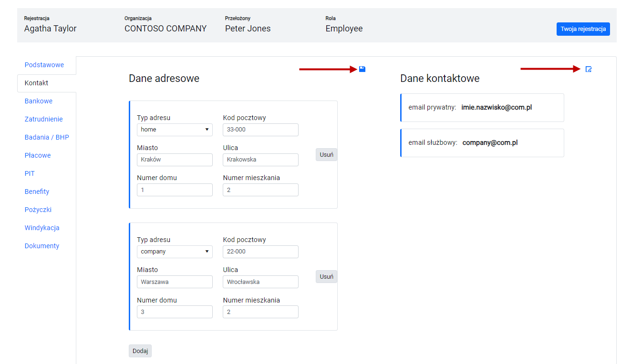
Task: Open the company address type dropdown
Action: click(175, 252)
